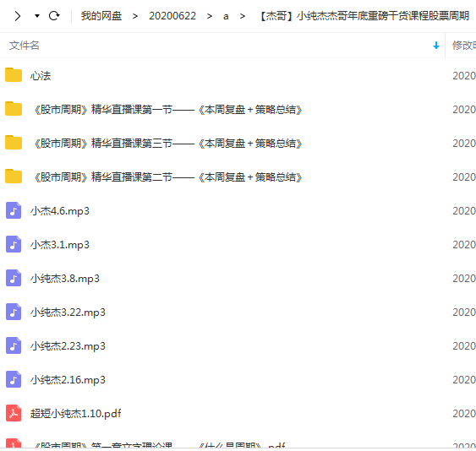This screenshot has width=476, height=451.
Task: Open the file 小纯杰2.16.mp3
Action: [x=68, y=380]
